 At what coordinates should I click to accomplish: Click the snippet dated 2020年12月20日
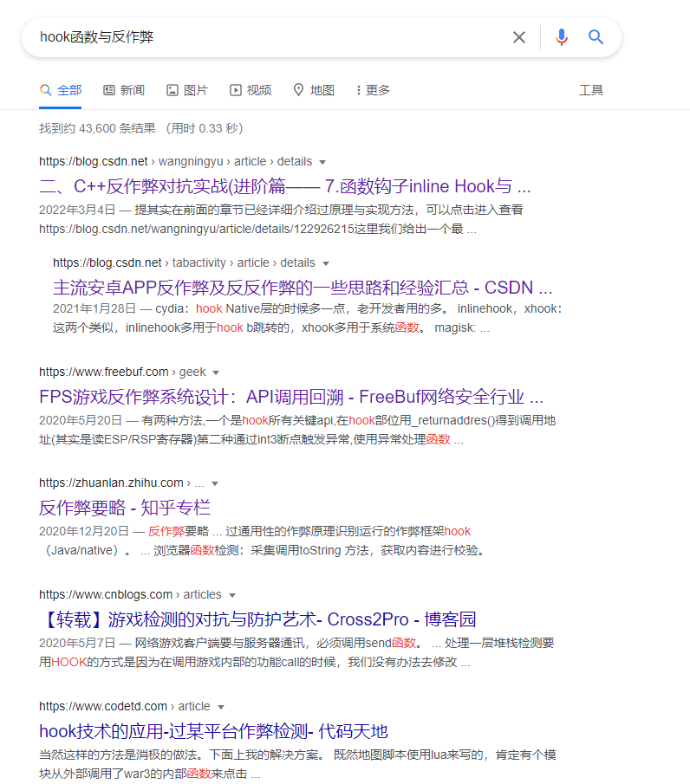(x=262, y=541)
